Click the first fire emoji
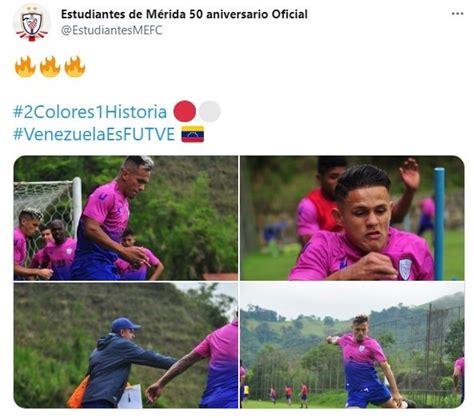 25,67
